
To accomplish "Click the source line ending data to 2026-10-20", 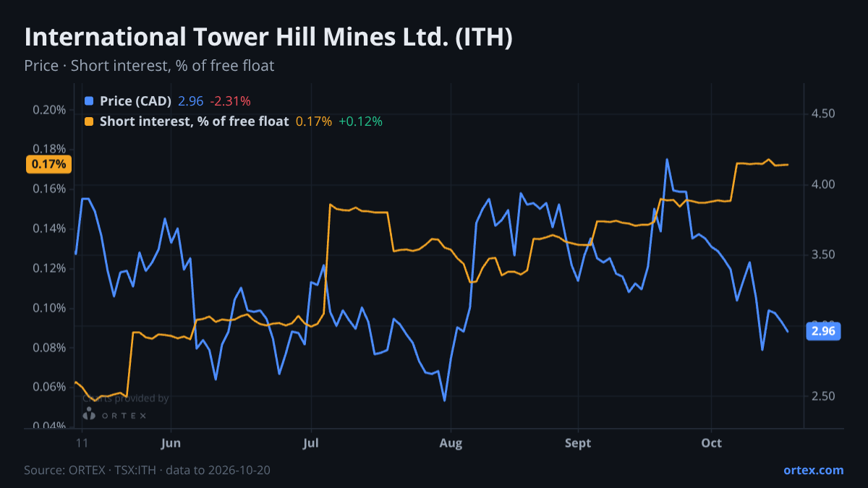I will pyautogui.click(x=148, y=470).
